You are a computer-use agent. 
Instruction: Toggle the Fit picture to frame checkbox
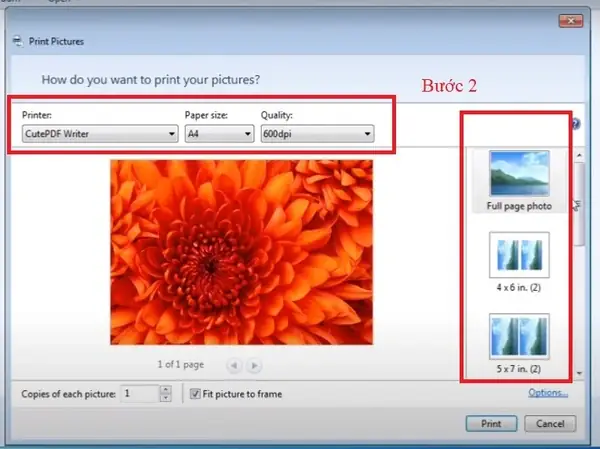(195, 393)
